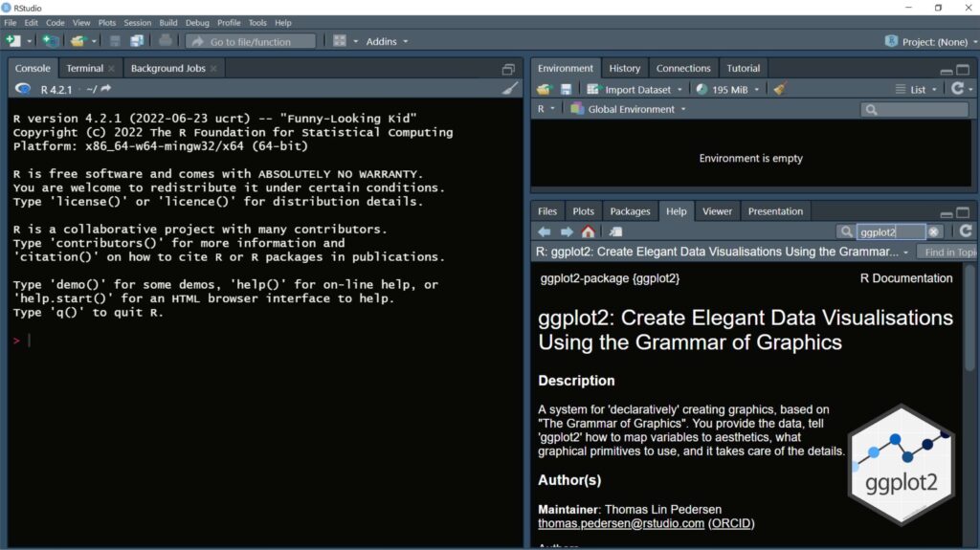
Task: Click the Environment search field
Action: pos(914,109)
